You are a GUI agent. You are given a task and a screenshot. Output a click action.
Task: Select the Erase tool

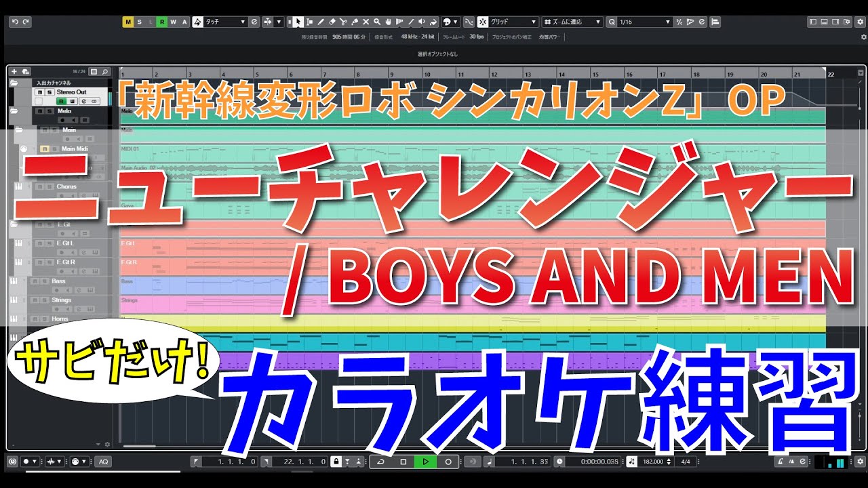point(332,22)
